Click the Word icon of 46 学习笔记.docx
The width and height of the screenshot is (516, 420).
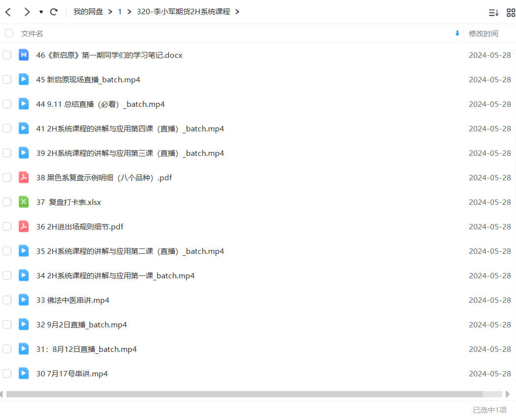coord(24,54)
